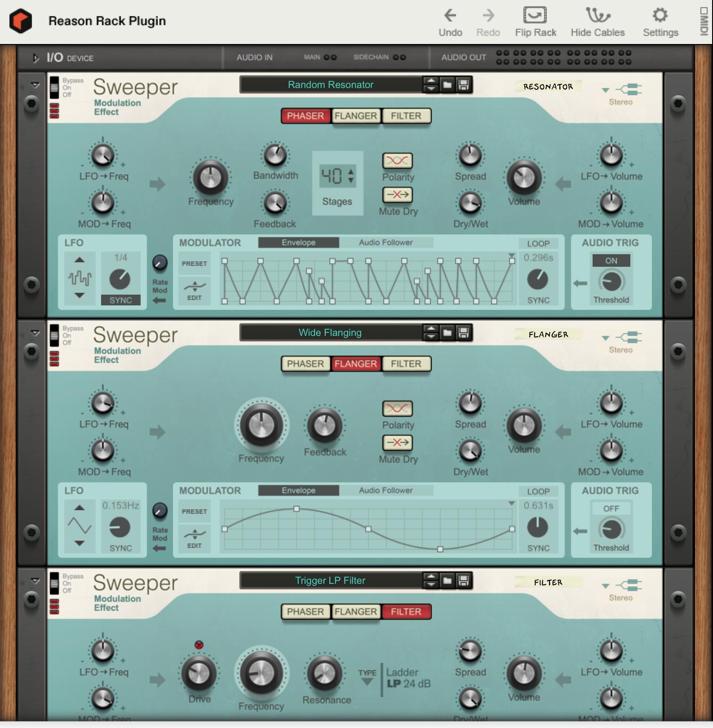Open filter TYPE dropdown arrow
Screen dimensions: 713x728
click(367, 682)
